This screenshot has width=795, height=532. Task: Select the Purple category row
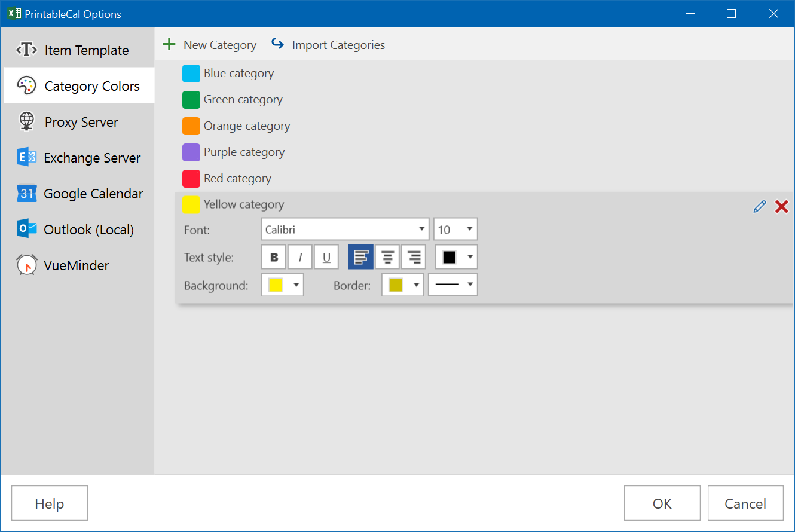coord(485,152)
